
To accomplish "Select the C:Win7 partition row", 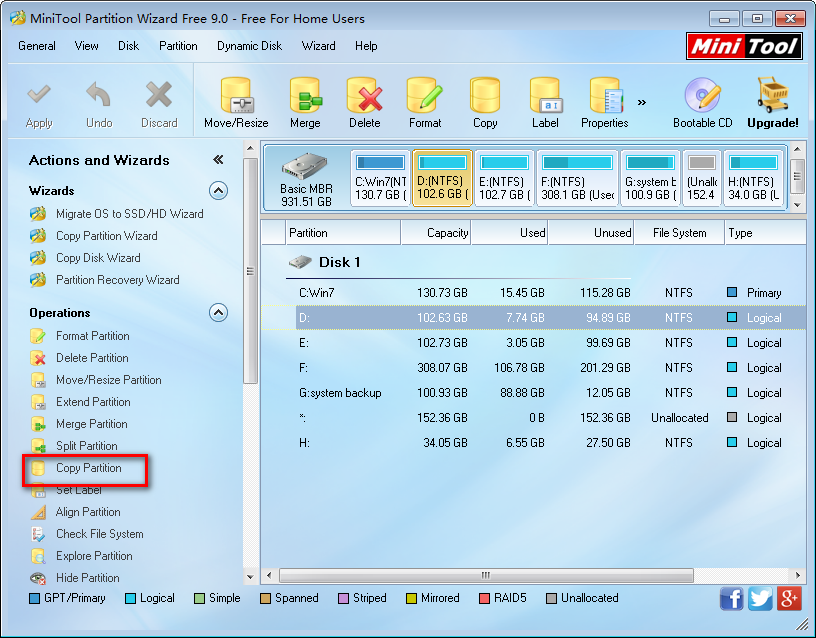I will point(533,293).
